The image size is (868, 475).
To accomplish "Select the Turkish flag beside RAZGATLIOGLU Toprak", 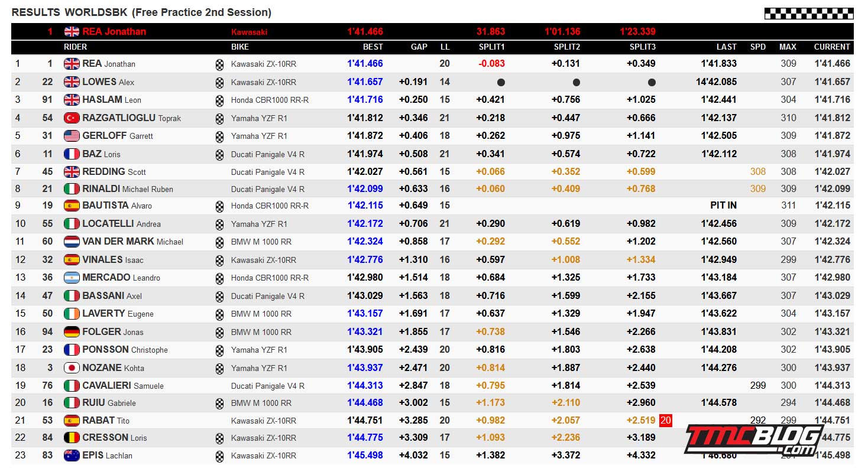I will [x=72, y=118].
